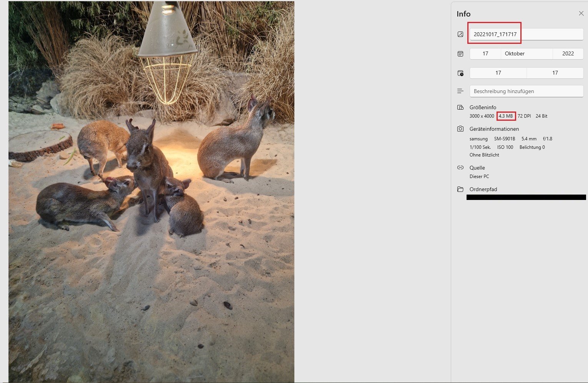588x383 pixels.
Task: Open the month field Oktober
Action: click(x=526, y=54)
